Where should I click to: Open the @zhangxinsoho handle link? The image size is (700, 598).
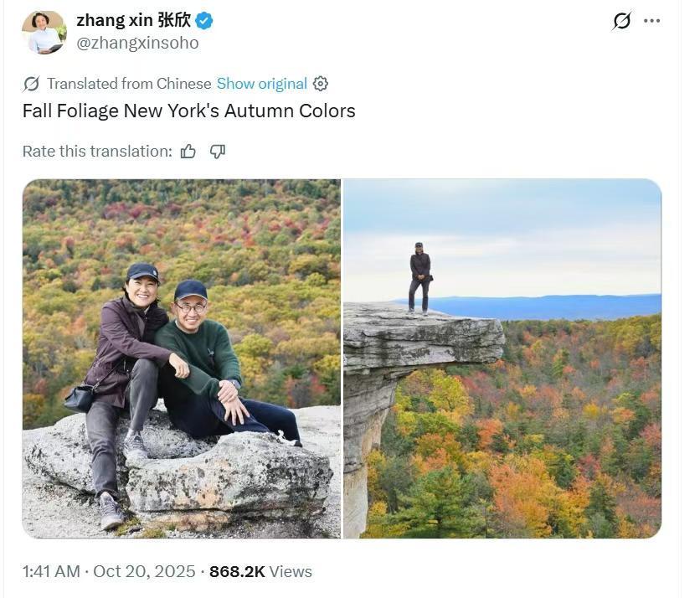coord(137,43)
